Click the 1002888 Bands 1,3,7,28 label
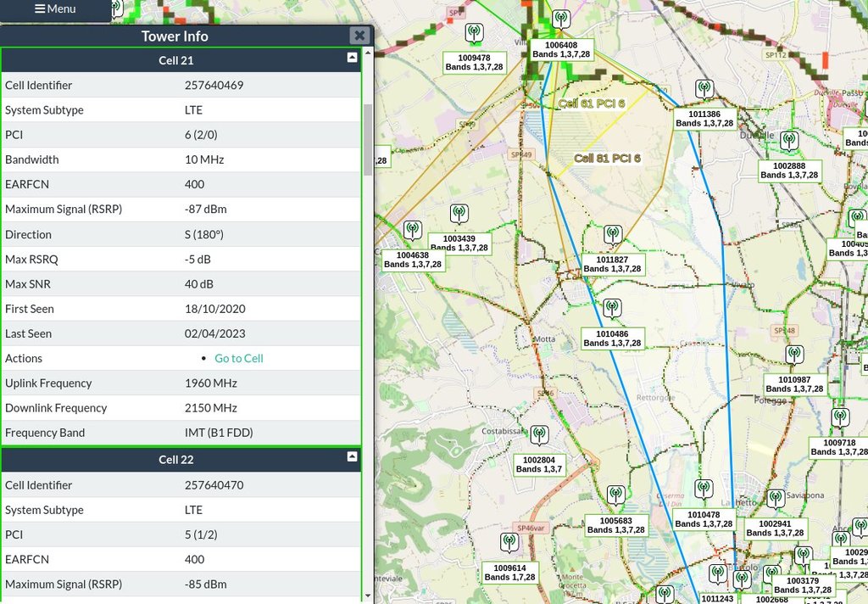 tap(789, 171)
